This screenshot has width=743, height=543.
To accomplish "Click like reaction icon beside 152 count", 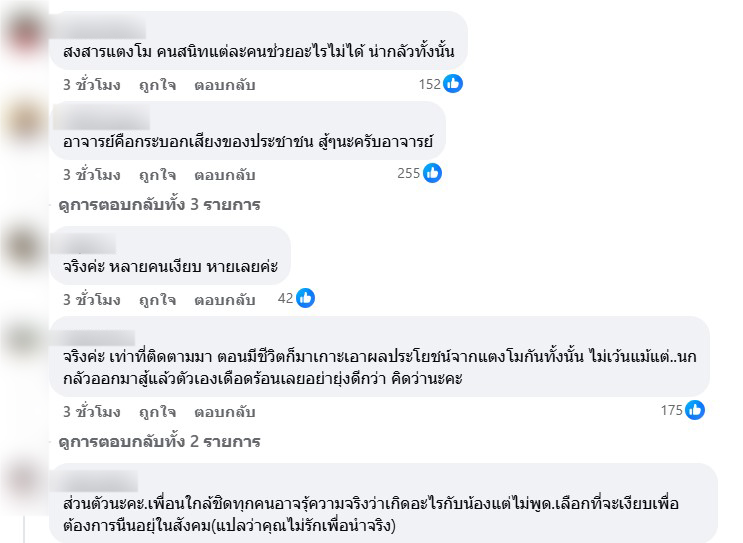I will [x=453, y=84].
